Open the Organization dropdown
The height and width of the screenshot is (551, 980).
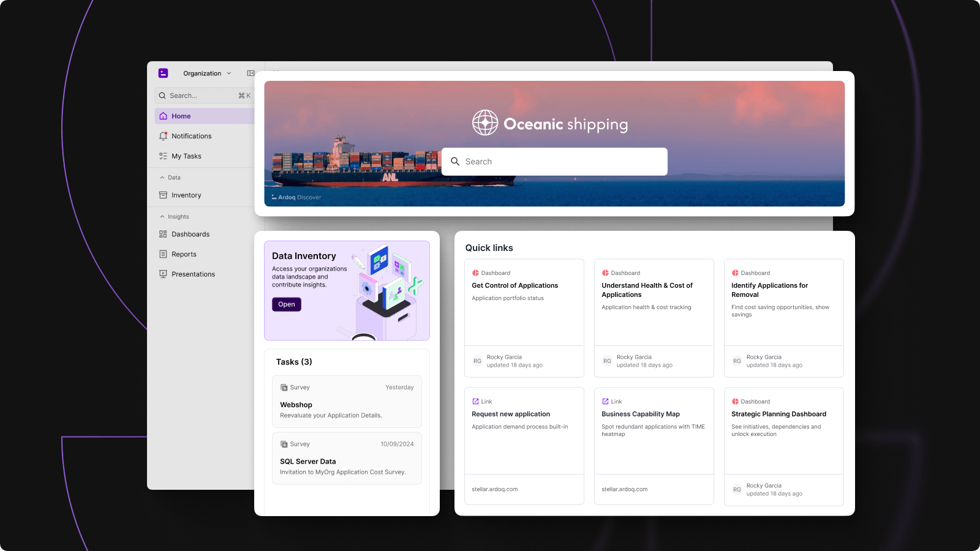(x=207, y=73)
